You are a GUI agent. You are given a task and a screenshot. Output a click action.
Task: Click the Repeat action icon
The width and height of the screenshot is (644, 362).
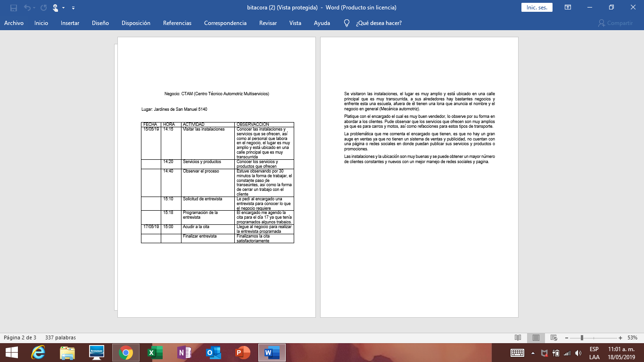point(44,8)
